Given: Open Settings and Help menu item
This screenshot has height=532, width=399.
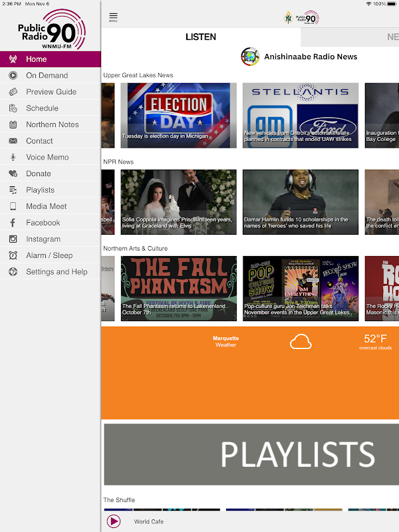Looking at the screenshot, I should [51, 272].
